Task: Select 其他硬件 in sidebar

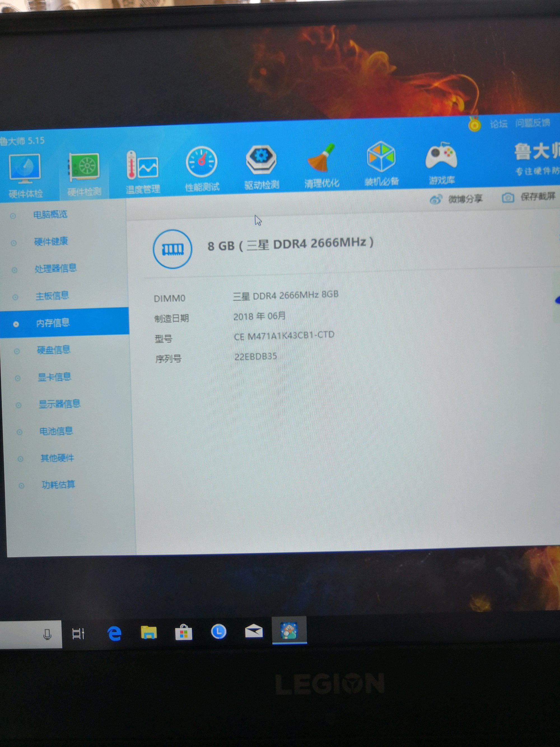Action: (x=57, y=458)
